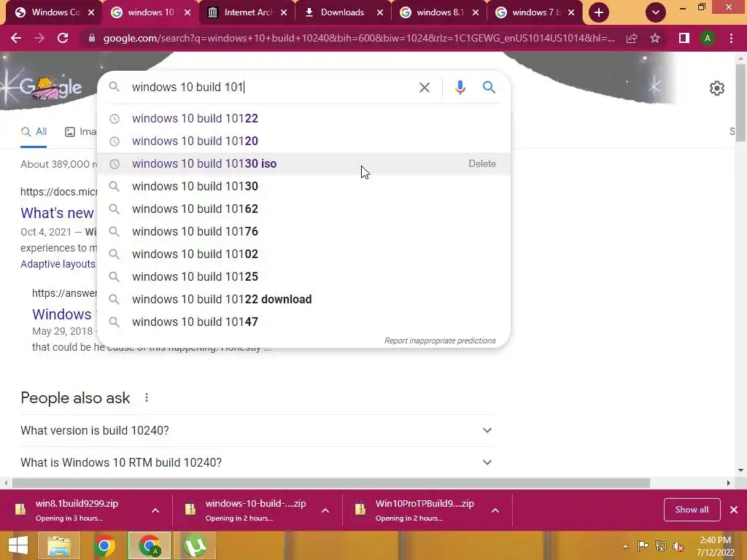The width and height of the screenshot is (747, 560).
Task: Click Show all downloads button
Action: click(692, 510)
